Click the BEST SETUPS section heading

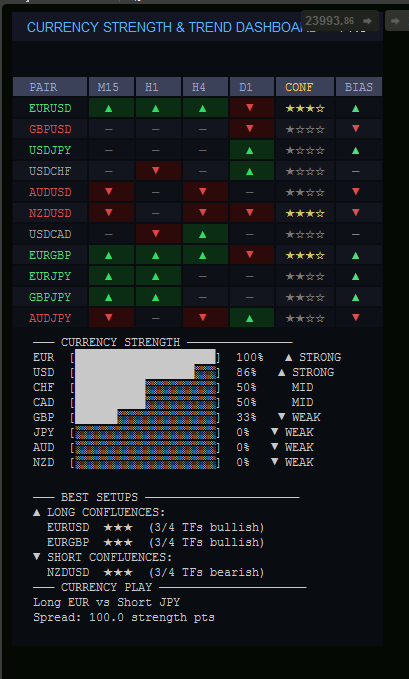[99, 497]
